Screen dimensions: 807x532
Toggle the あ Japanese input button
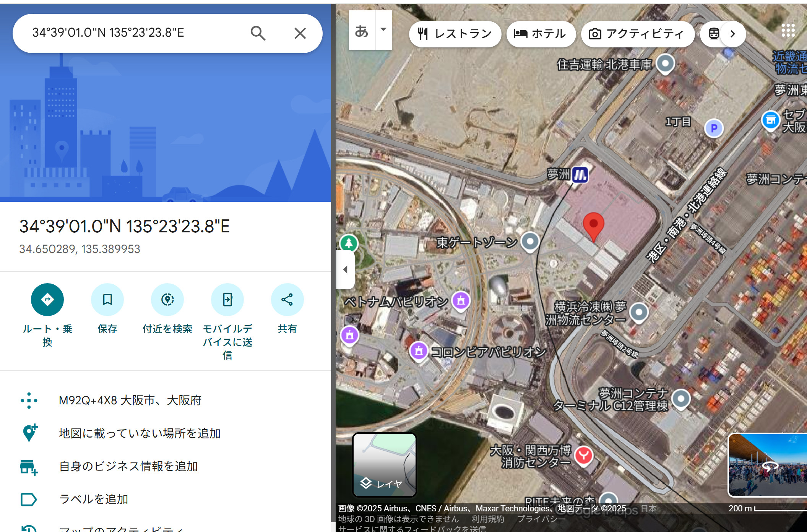[362, 31]
